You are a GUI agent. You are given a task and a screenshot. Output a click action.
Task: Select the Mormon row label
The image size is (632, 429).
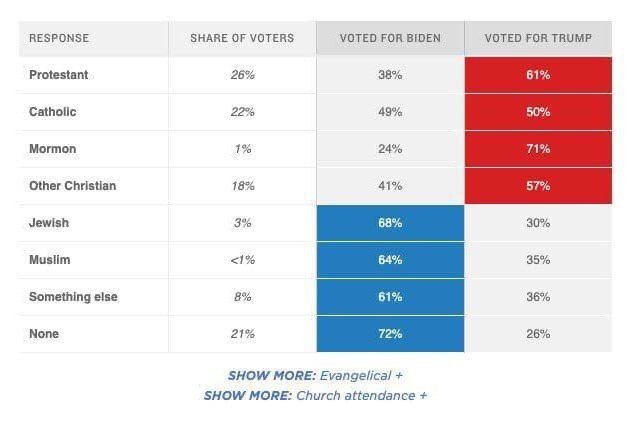52,149
